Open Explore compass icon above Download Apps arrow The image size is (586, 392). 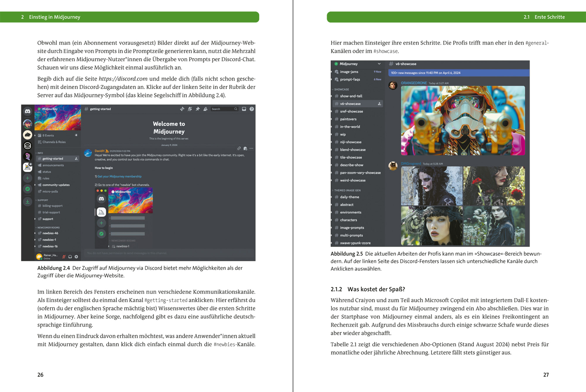(27, 189)
